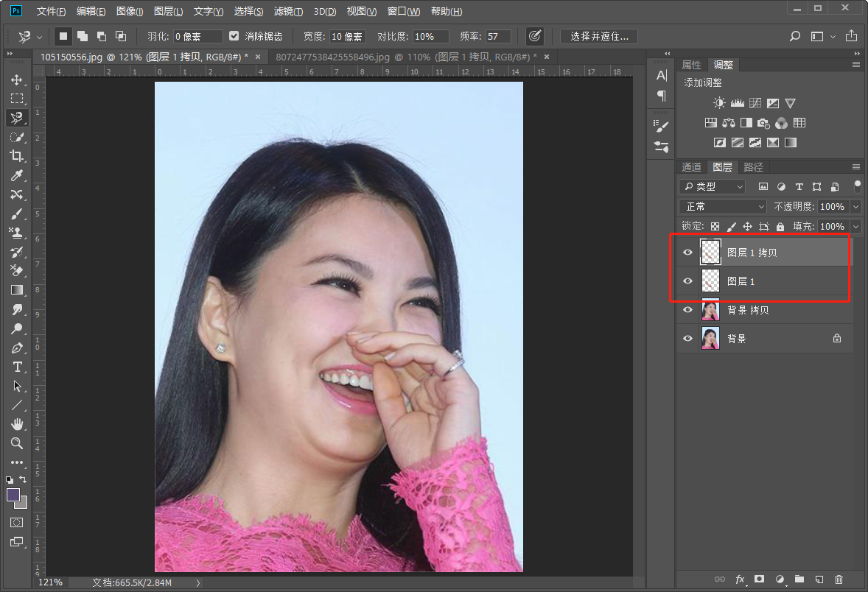Hide the 图层 1 拷贝 layer
Screen dimensions: 868x592
pos(687,253)
